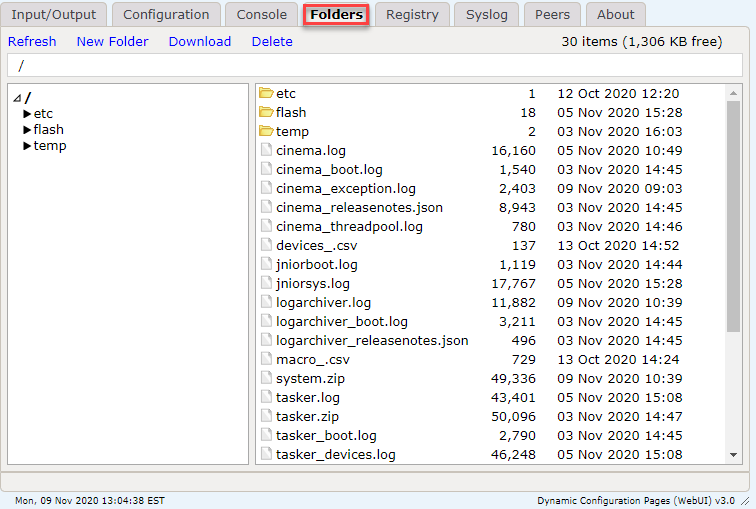The image size is (756, 509).
Task: Click the New Folder link
Action: [x=112, y=41]
